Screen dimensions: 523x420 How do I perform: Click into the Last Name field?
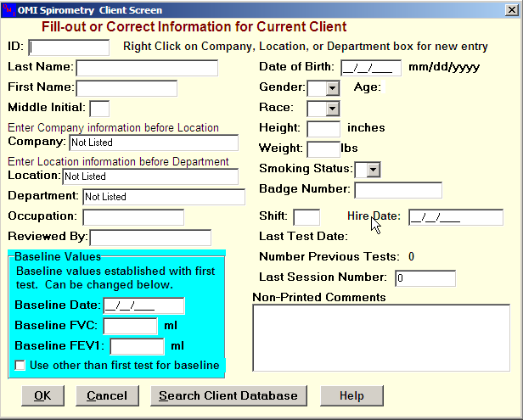146,68
